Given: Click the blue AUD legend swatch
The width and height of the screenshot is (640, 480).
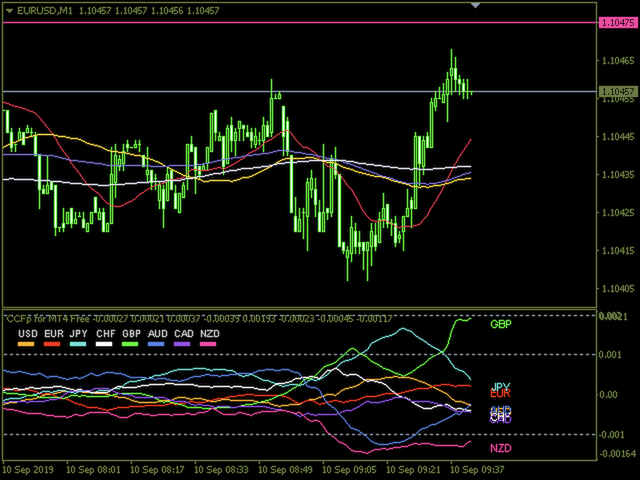Looking at the screenshot, I should [x=157, y=345].
